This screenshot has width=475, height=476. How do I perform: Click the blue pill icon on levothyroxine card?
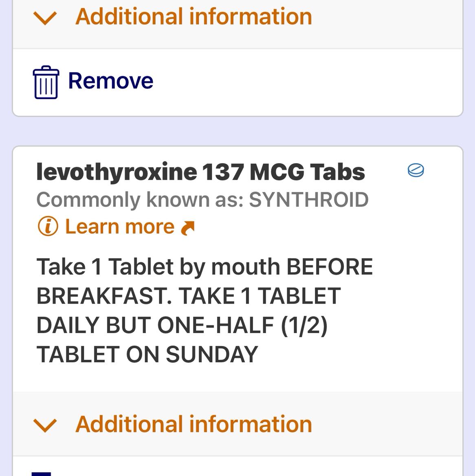[416, 170]
